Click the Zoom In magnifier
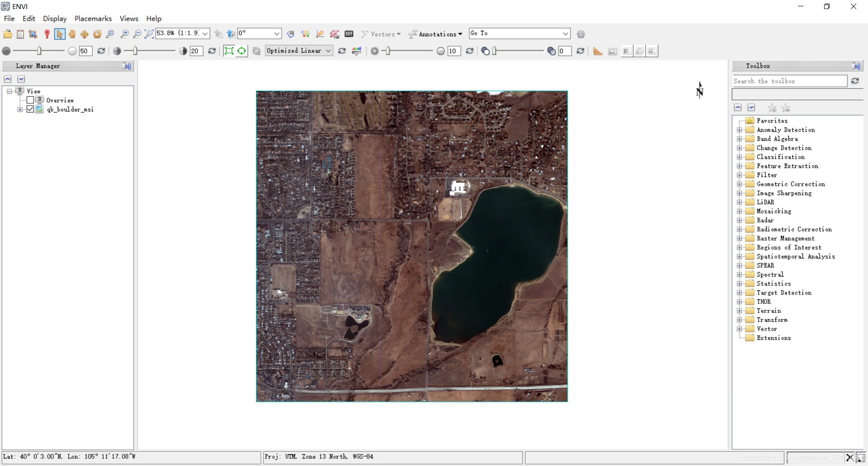868x466 pixels. [x=124, y=34]
